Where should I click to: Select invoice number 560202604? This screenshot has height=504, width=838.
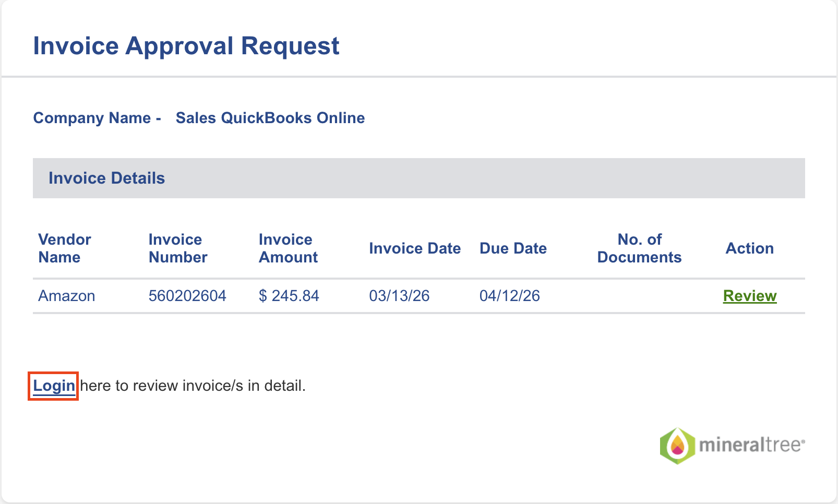pos(187,296)
